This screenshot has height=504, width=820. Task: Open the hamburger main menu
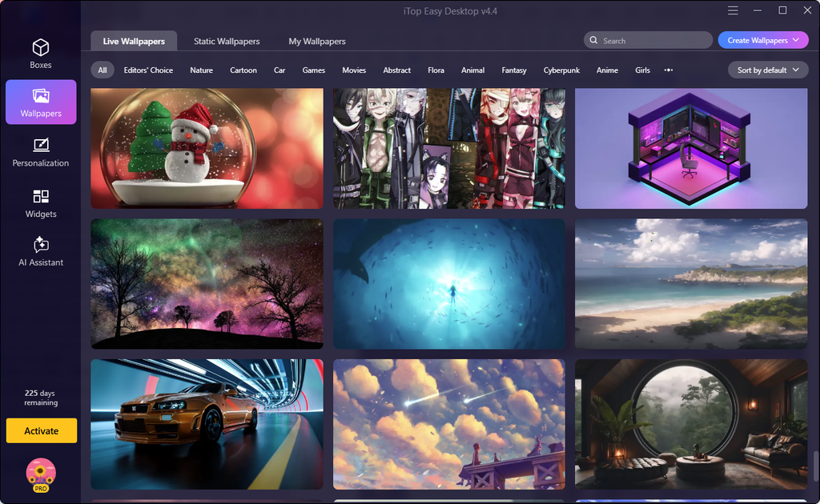tap(733, 10)
